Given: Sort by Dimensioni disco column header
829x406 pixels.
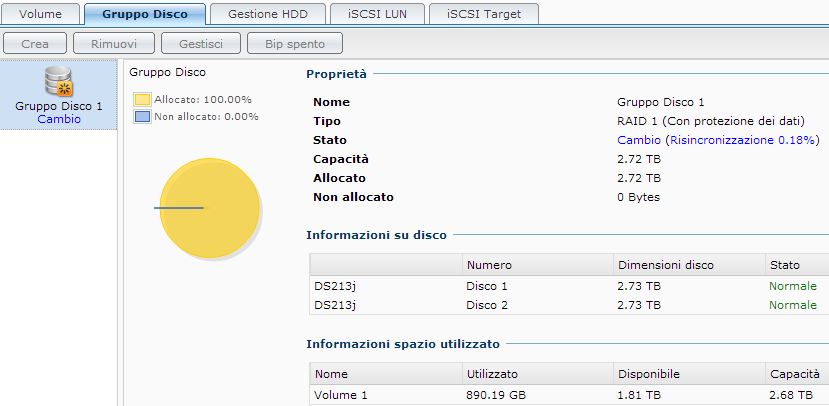Looking at the screenshot, I should [665, 265].
